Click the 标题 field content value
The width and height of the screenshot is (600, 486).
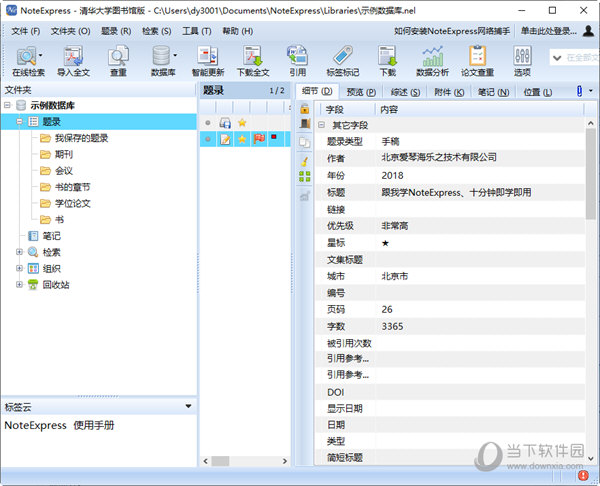pyautogui.click(x=456, y=192)
